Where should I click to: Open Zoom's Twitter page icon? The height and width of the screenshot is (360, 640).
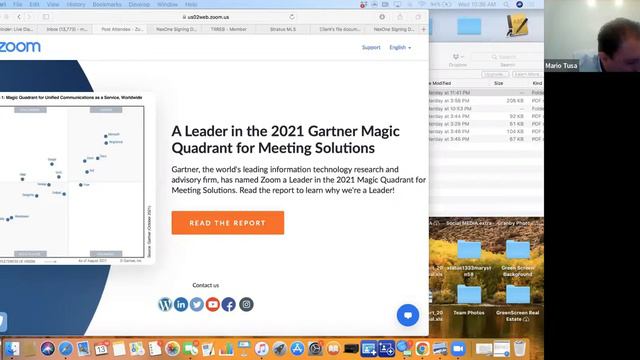[x=197, y=304]
